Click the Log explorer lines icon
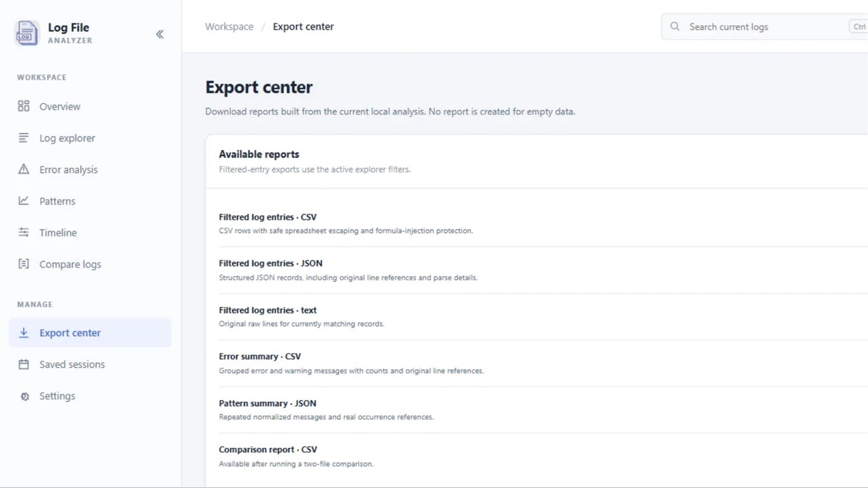 pyautogui.click(x=24, y=138)
